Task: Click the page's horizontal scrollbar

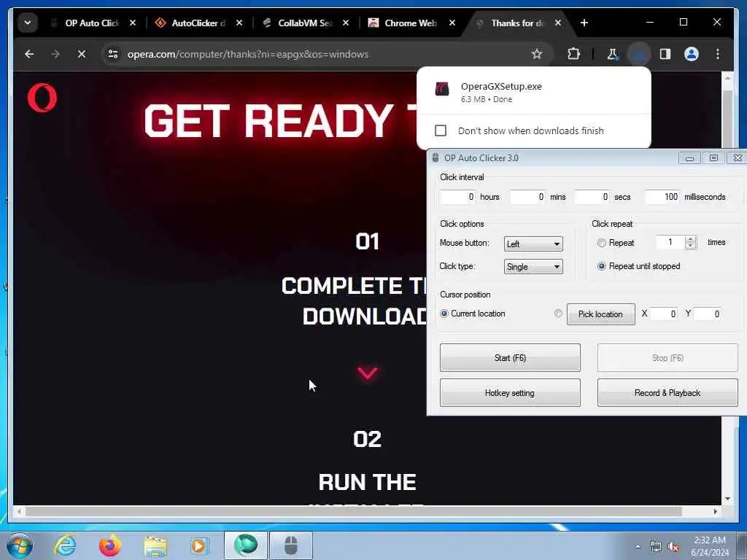Action: [354, 511]
